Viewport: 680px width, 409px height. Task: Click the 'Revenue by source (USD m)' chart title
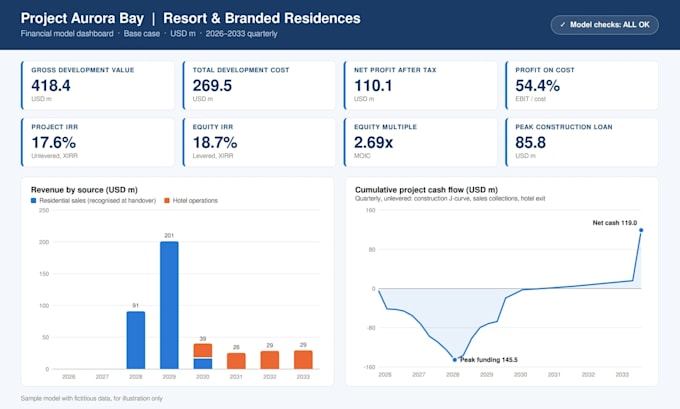point(84,190)
